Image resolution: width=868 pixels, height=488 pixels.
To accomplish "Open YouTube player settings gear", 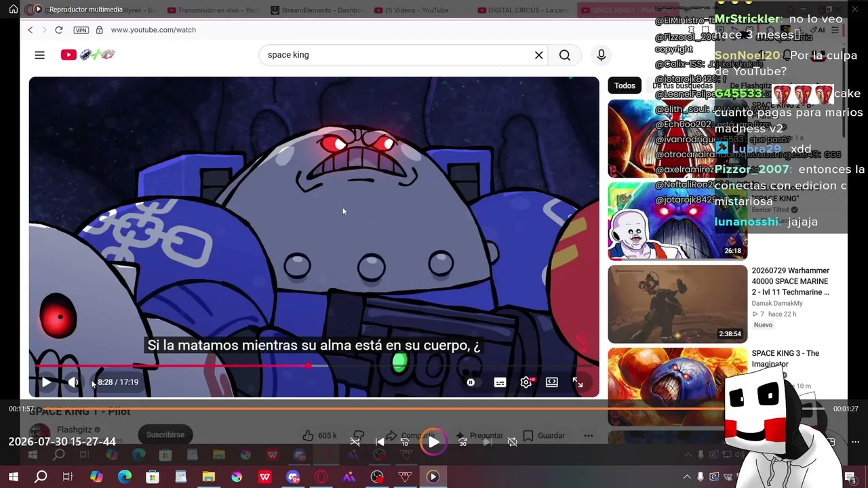I will tap(526, 382).
